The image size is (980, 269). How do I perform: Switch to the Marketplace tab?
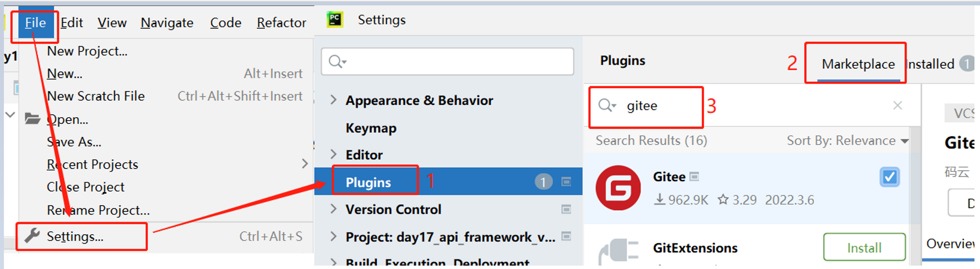(858, 64)
